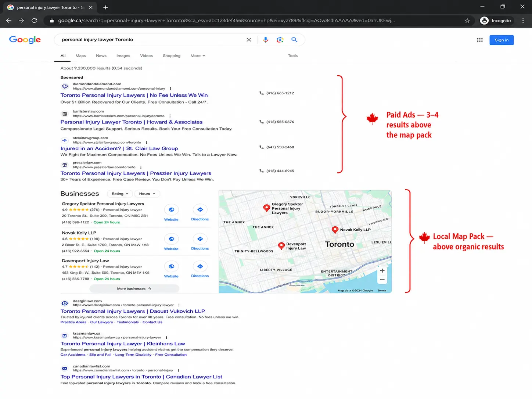Submit search using magnifying glass icon
The height and width of the screenshot is (399, 532).
tap(294, 40)
